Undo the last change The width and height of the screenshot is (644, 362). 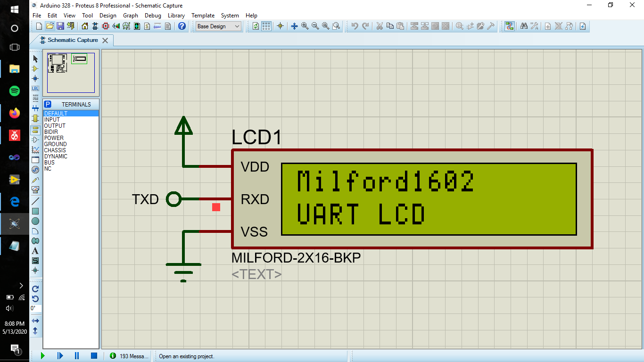[355, 26]
